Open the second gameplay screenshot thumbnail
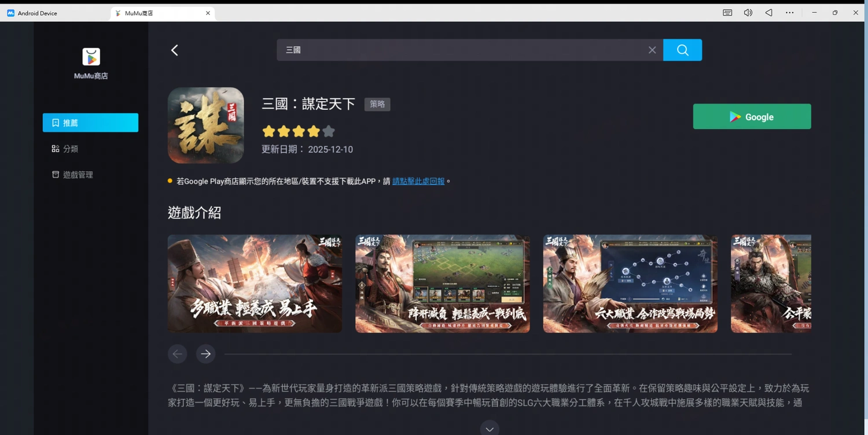Image resolution: width=868 pixels, height=435 pixels. (442, 283)
